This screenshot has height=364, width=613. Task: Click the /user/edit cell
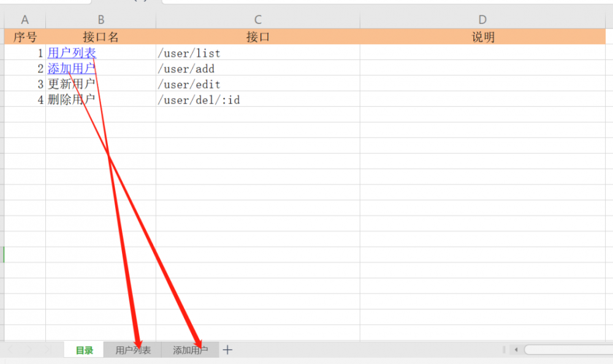[189, 84]
